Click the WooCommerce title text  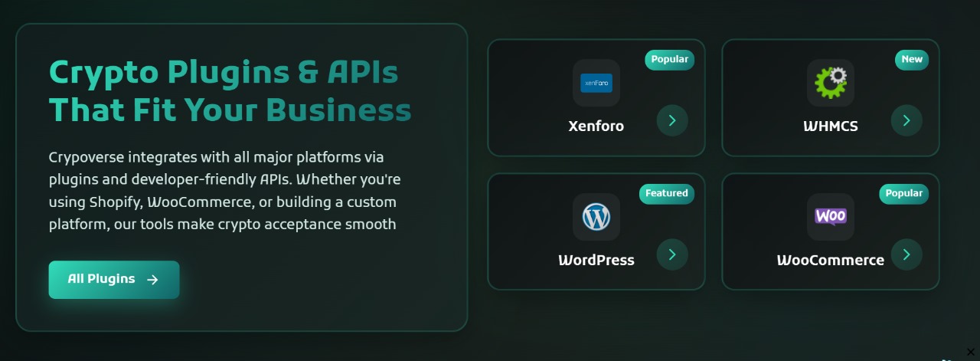[830, 261]
